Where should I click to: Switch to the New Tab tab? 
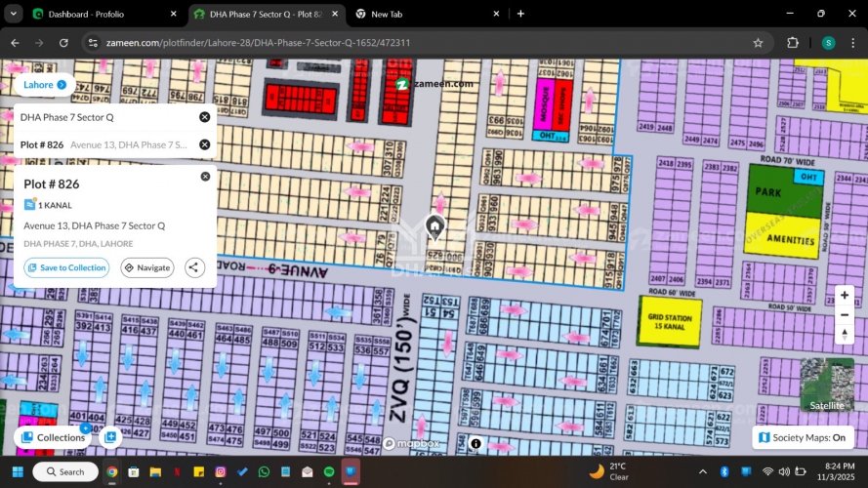(x=424, y=14)
